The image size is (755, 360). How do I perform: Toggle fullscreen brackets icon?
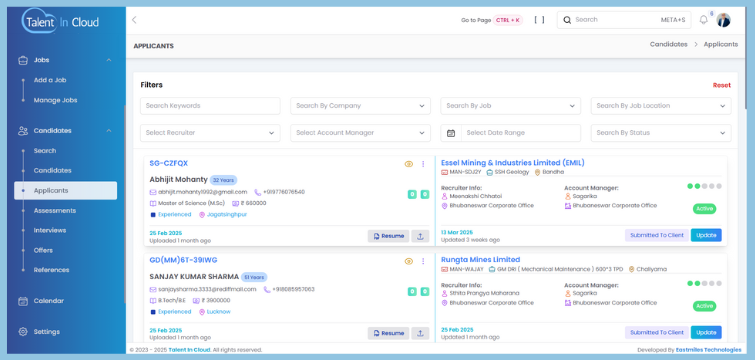[x=540, y=20]
